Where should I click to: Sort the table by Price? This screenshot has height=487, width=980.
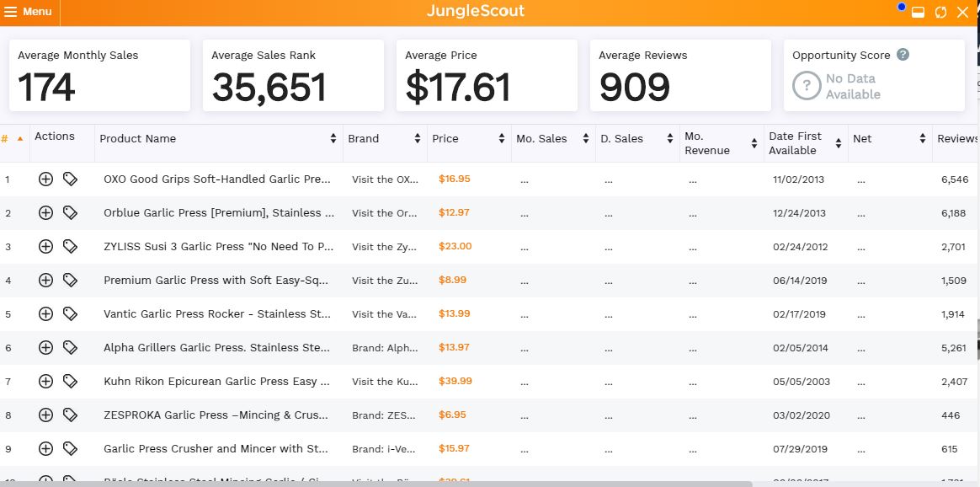(501, 139)
